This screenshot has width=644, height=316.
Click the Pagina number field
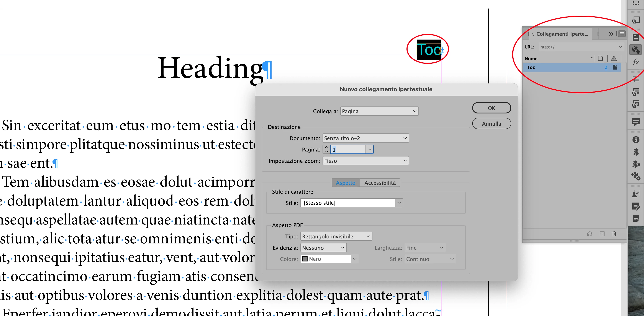[347, 150]
